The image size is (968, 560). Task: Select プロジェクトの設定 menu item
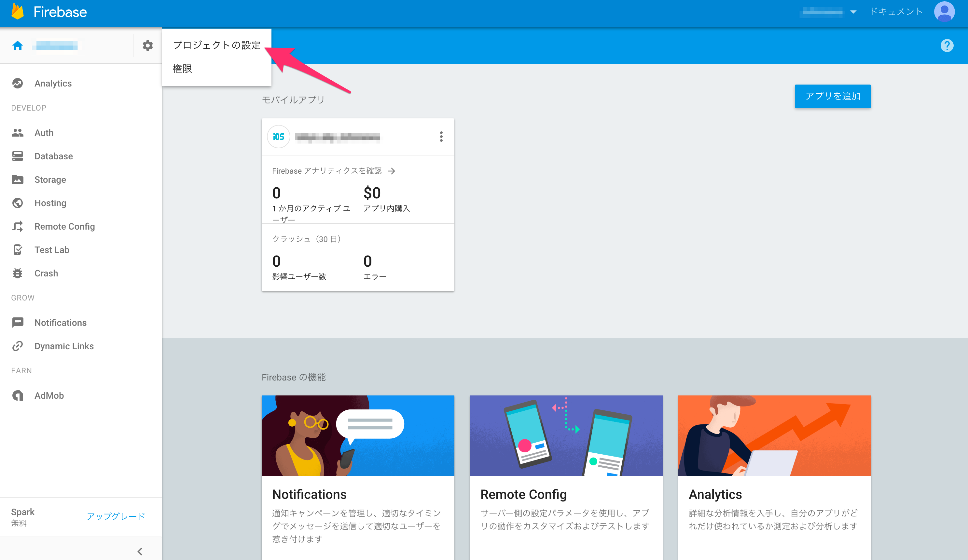point(217,45)
